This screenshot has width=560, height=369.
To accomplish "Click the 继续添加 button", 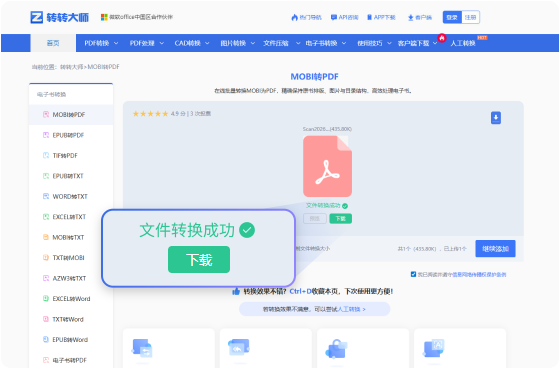I will [x=495, y=249].
